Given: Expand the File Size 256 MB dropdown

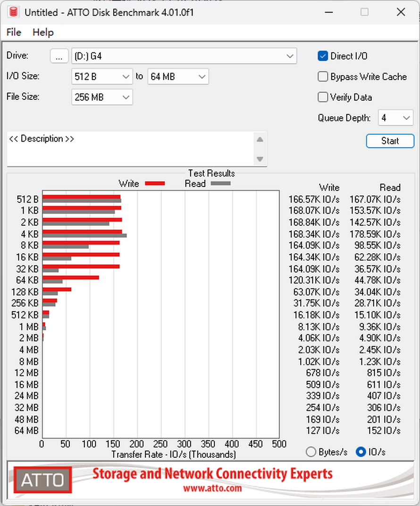Looking at the screenshot, I should (102, 97).
